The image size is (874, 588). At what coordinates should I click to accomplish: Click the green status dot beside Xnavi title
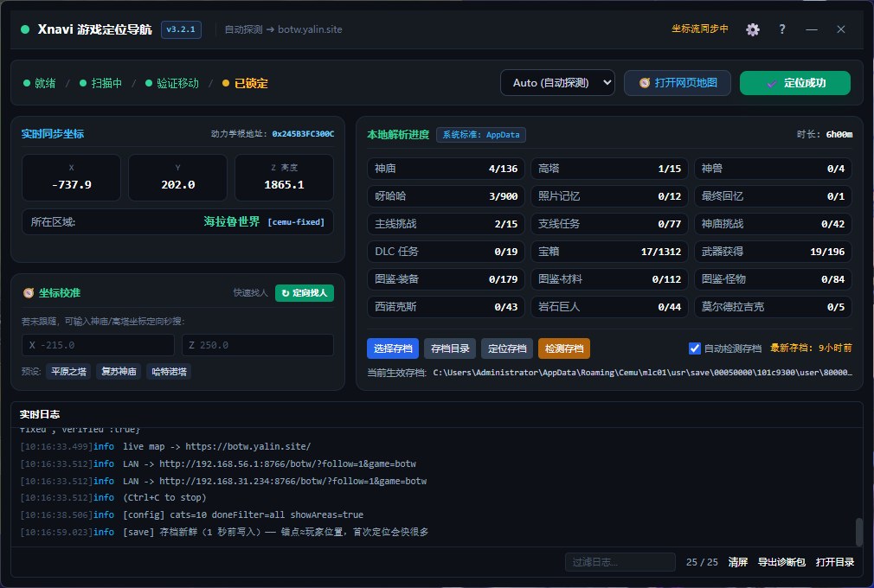25,29
